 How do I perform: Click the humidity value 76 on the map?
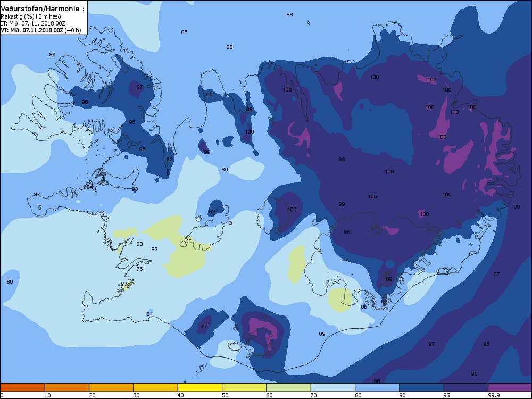tap(139, 269)
